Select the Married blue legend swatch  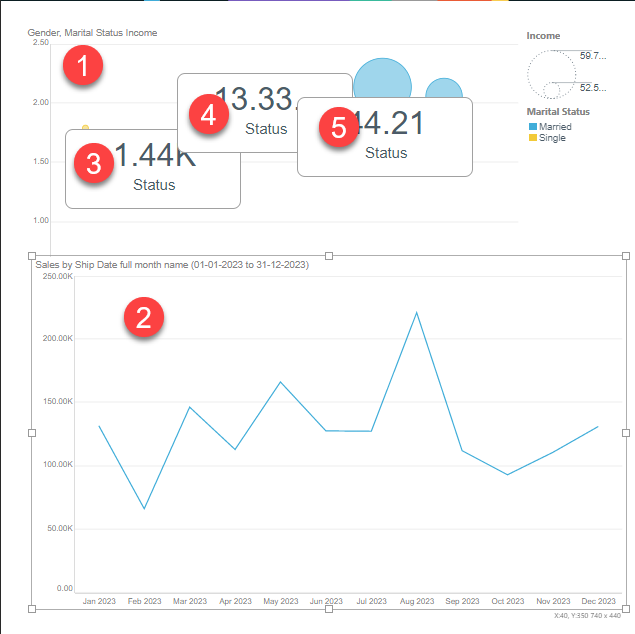533,127
